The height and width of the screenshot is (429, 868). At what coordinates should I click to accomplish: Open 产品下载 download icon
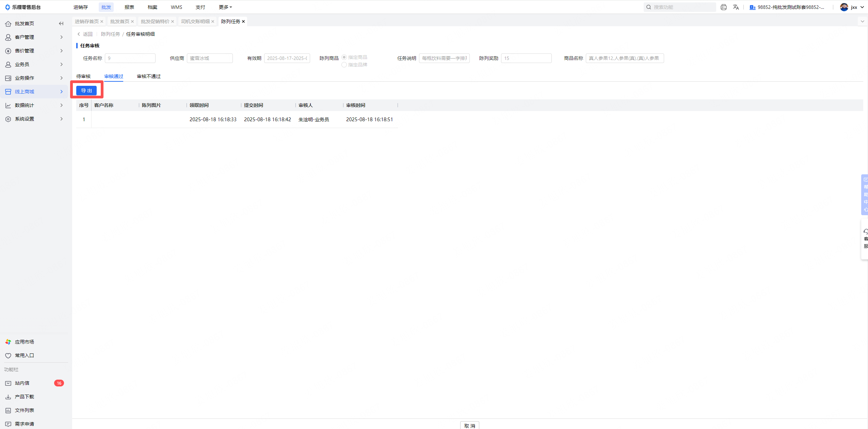(x=8, y=397)
